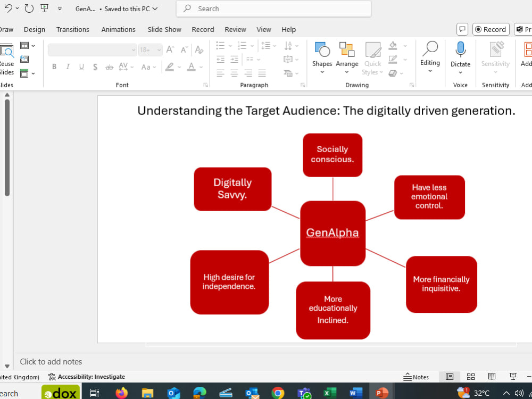
Task: Click Decrease list level icon
Action: 221,60
